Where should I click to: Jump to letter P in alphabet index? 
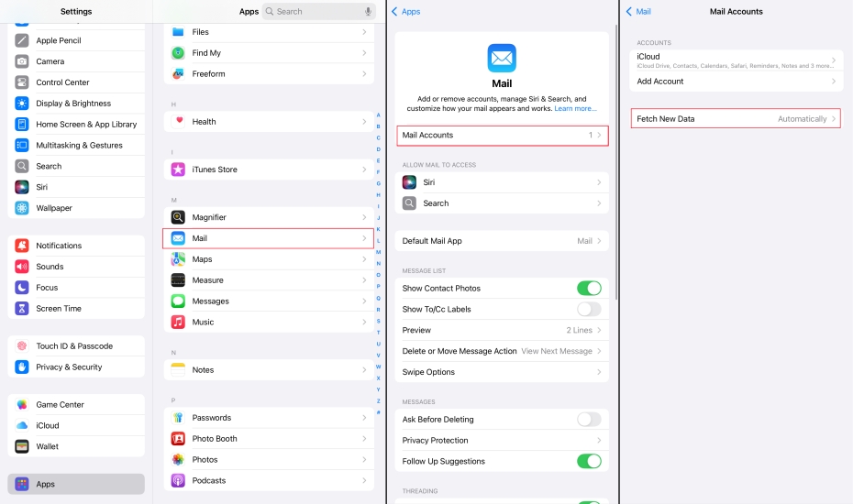378,287
